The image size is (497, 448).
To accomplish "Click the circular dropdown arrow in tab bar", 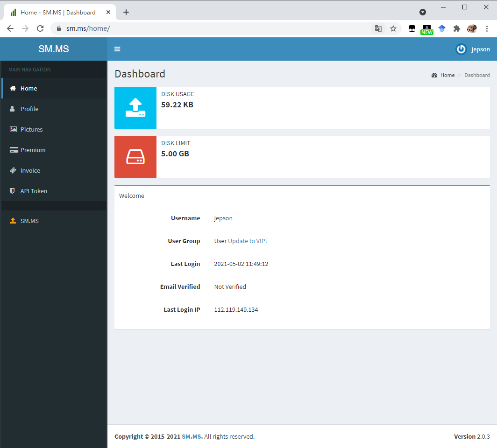I will point(423,12).
